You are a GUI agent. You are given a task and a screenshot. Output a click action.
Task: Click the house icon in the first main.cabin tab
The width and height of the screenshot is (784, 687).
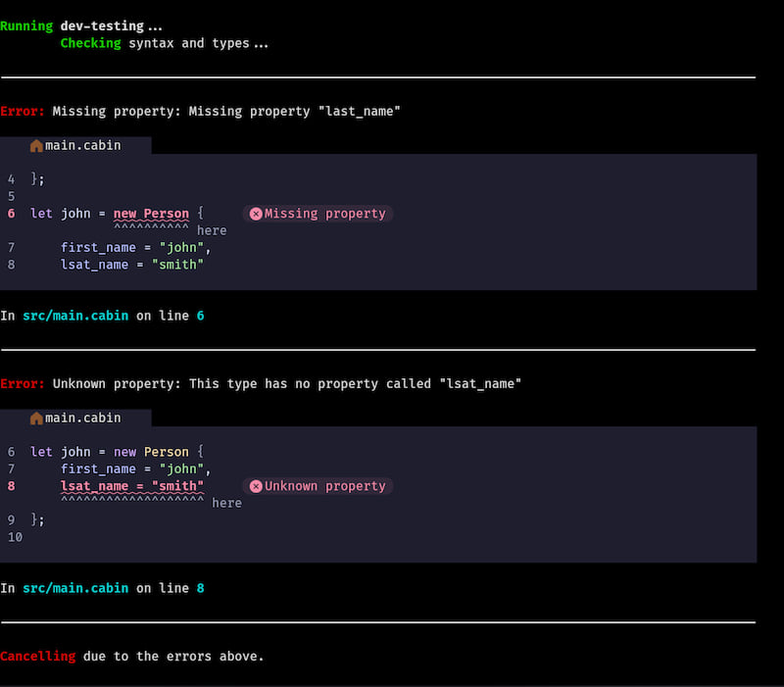(x=36, y=146)
